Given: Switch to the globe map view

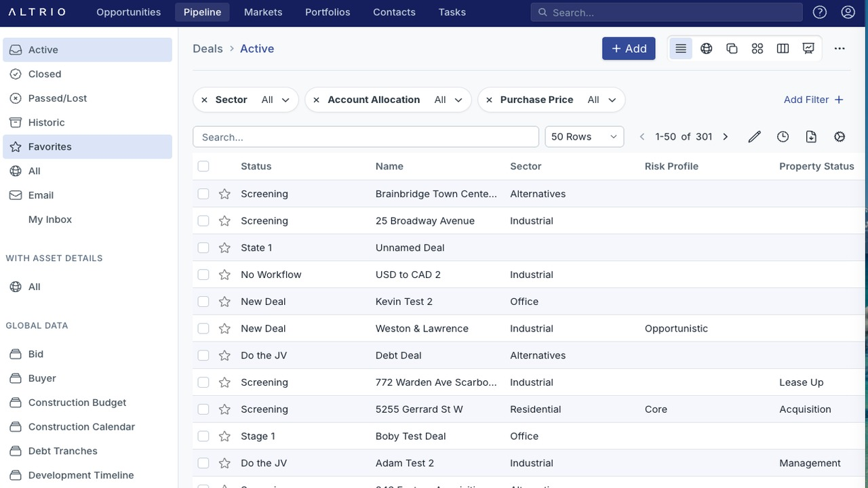Looking at the screenshot, I should coord(706,49).
